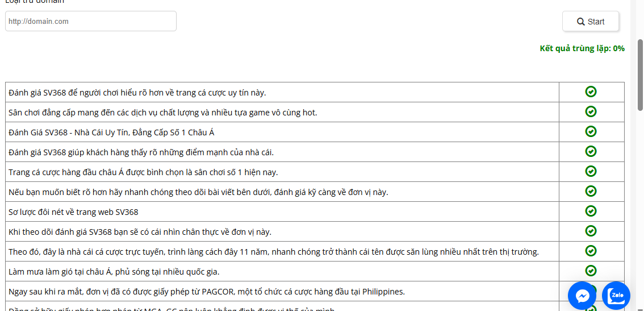Screen dimensions: 644x311
Task: Click sentence "Làm mưa làm gió tại châu Á"
Action: tap(114, 272)
